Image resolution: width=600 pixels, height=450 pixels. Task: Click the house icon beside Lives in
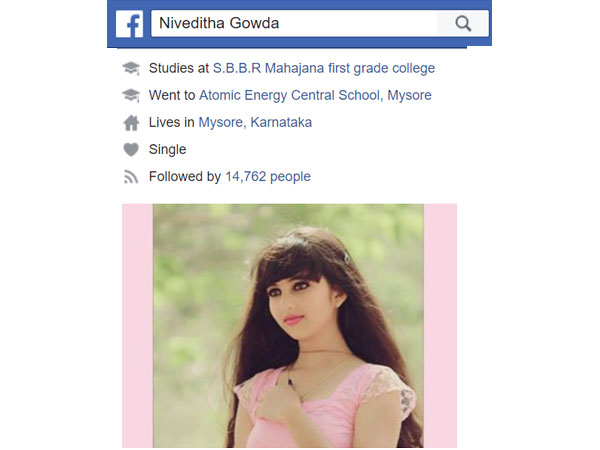131,123
